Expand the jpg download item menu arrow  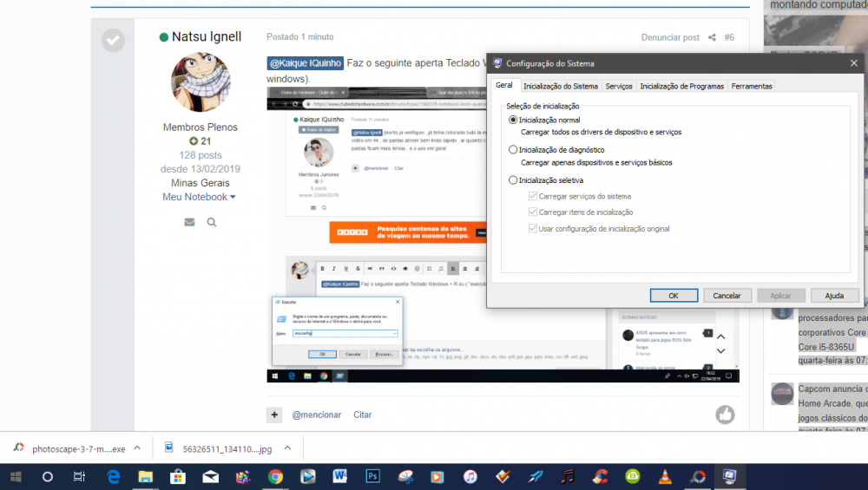[x=287, y=449]
